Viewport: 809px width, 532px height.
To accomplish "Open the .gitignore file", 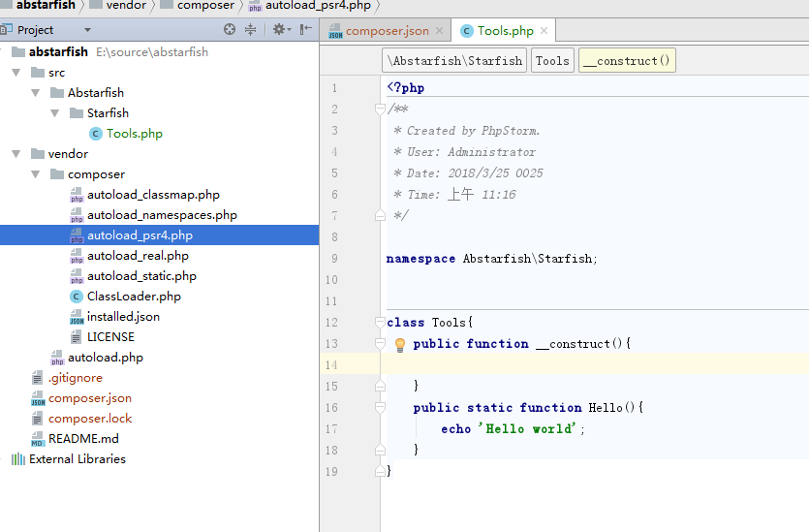I will [x=76, y=378].
